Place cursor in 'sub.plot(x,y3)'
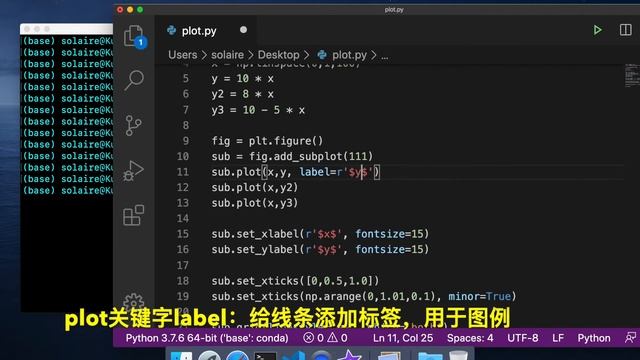Viewport: 640px width, 360px height. [x=255, y=203]
